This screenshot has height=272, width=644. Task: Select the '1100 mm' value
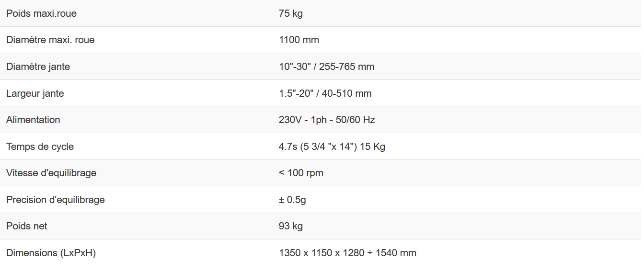299,40
